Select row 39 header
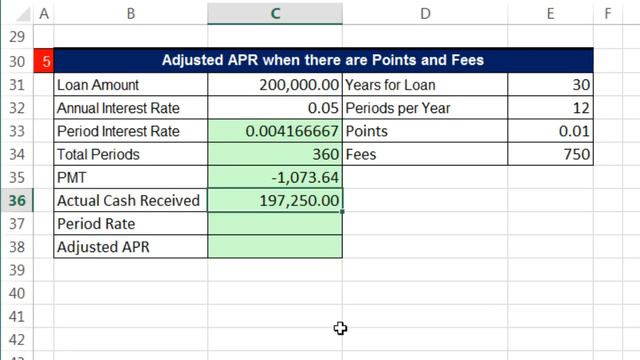Image resolution: width=640 pixels, height=360 pixels. [x=17, y=270]
